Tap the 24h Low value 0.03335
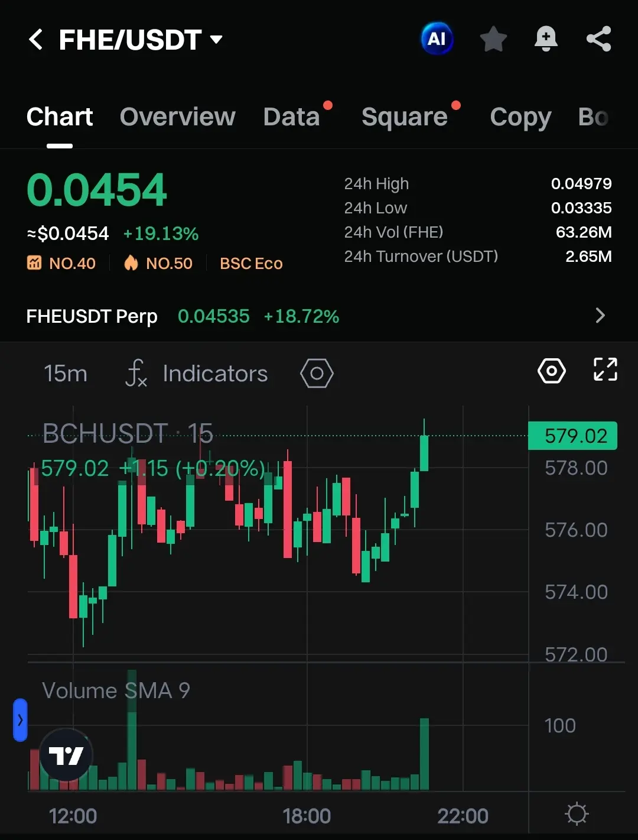 [581, 208]
